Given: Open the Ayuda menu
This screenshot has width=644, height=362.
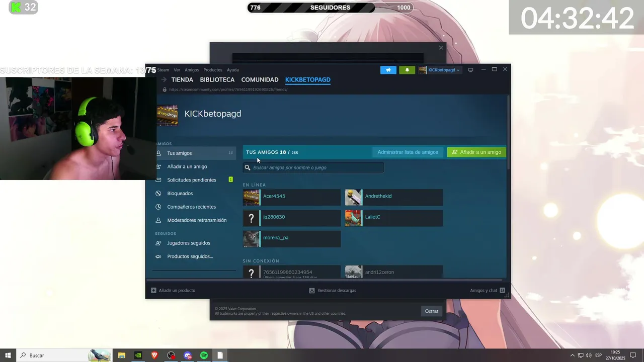Looking at the screenshot, I should point(232,70).
